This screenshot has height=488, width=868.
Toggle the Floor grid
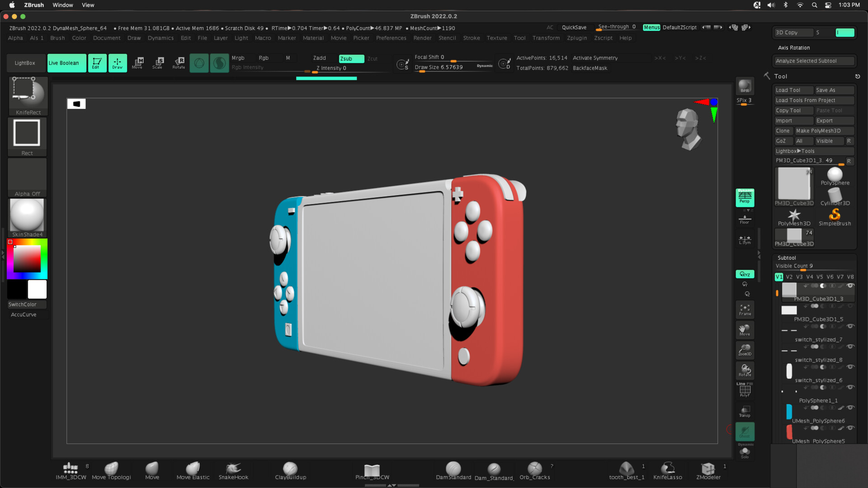[745, 219]
